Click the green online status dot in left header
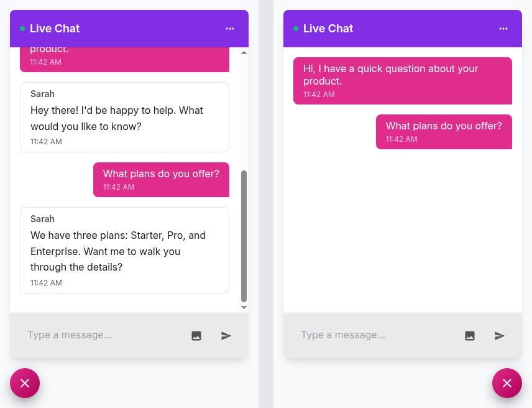The width and height of the screenshot is (532, 408). pyautogui.click(x=22, y=29)
